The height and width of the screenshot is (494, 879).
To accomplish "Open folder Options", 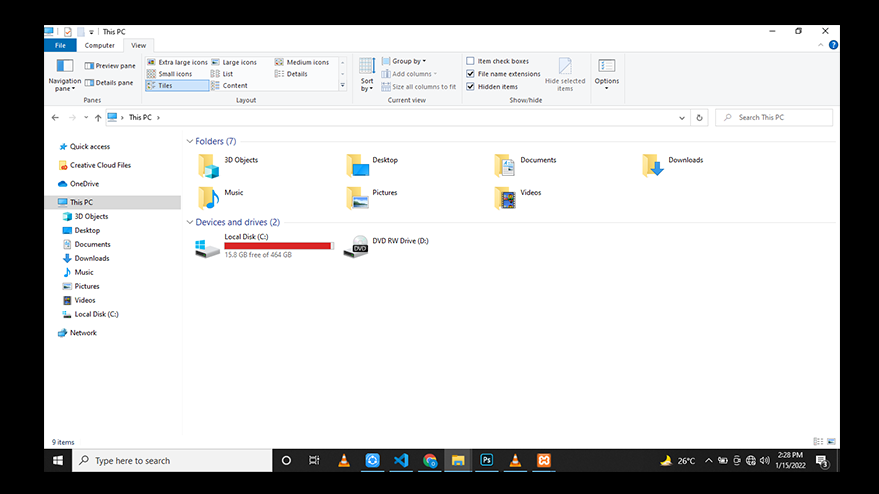I will click(607, 75).
